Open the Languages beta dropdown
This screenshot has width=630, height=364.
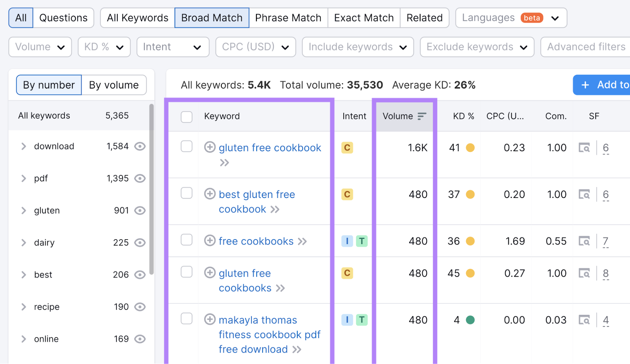coord(511,18)
